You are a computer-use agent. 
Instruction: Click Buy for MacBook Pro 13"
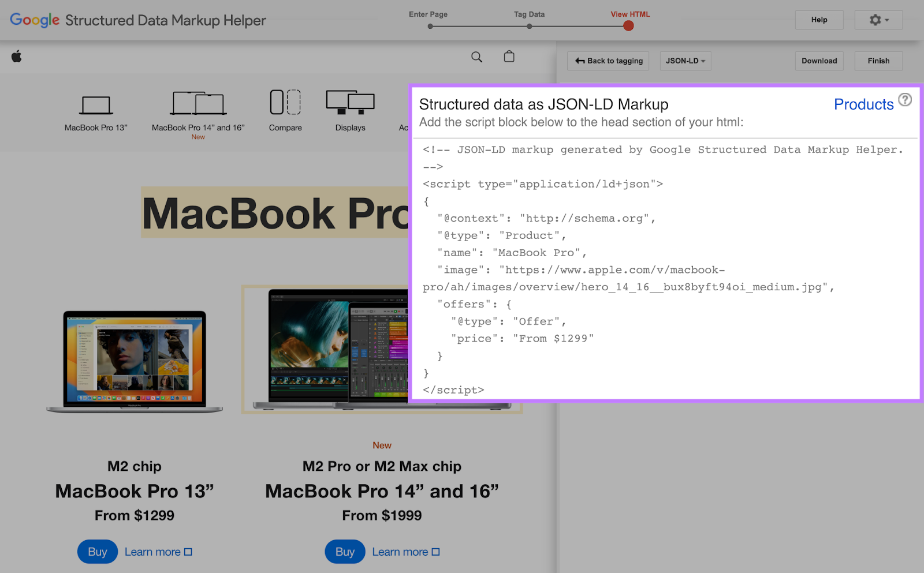(x=98, y=552)
